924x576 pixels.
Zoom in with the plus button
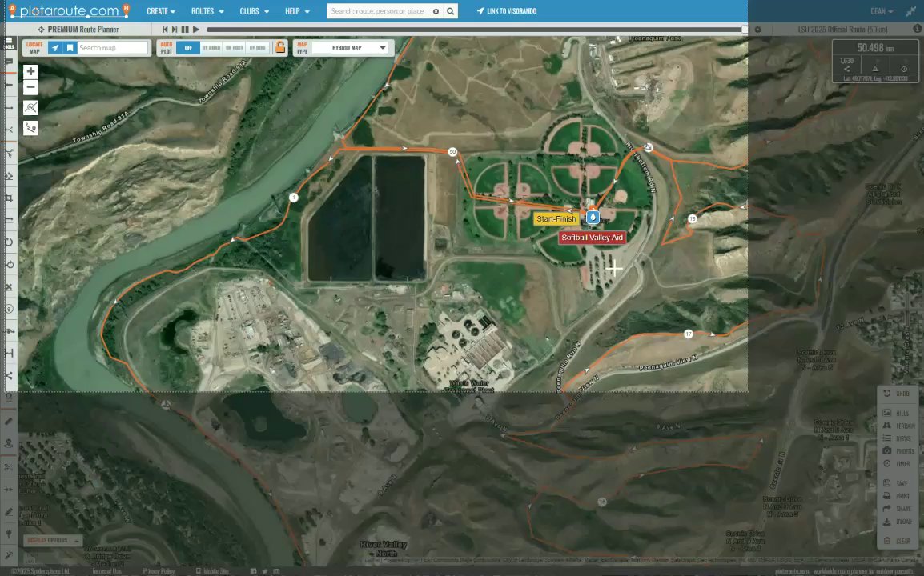pyautogui.click(x=30, y=72)
